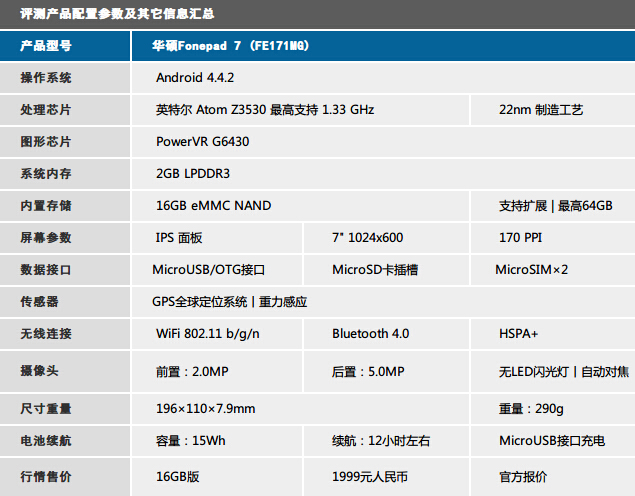Select the 传感器 row label
The width and height of the screenshot is (635, 496).
(65, 302)
